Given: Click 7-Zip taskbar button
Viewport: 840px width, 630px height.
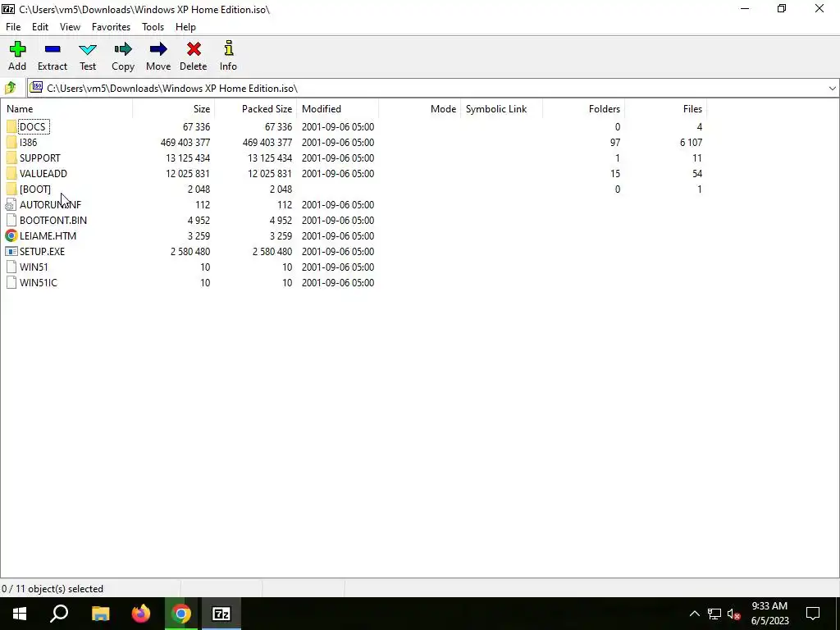Looking at the screenshot, I should point(221,614).
